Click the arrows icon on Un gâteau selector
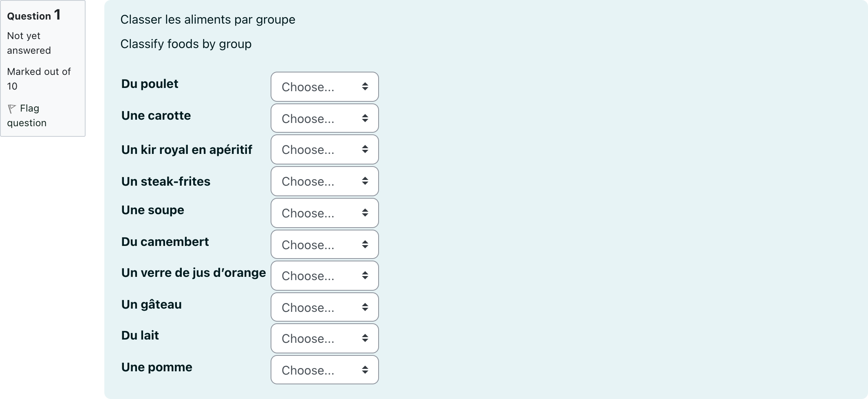 click(x=365, y=307)
